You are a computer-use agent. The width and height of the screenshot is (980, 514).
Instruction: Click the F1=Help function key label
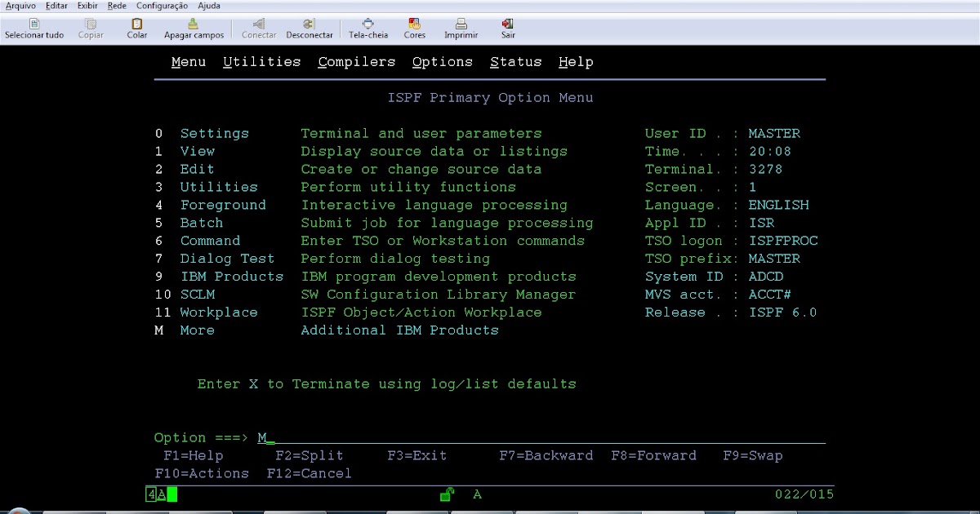[194, 455]
